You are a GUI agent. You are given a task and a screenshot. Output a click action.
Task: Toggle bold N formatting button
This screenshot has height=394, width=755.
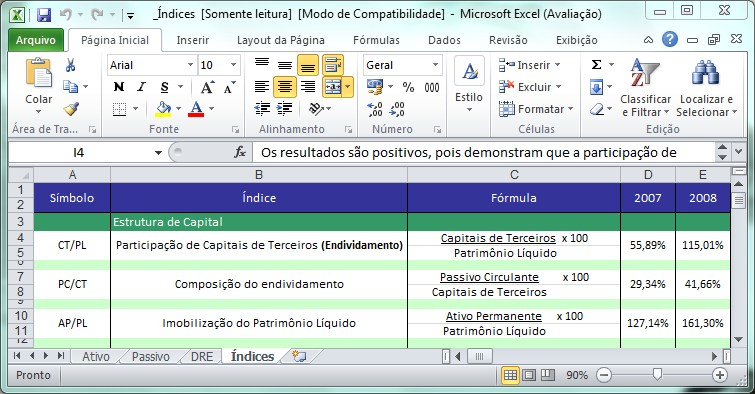pyautogui.click(x=118, y=87)
